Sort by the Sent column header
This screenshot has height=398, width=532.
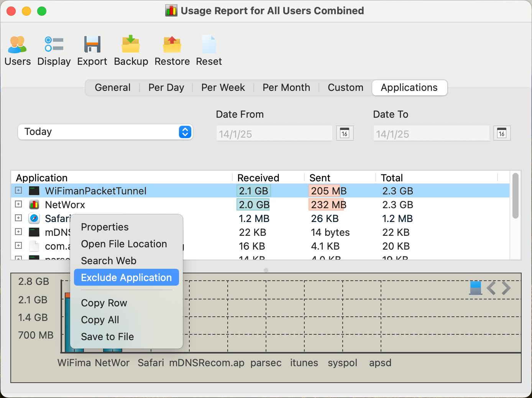coord(340,178)
